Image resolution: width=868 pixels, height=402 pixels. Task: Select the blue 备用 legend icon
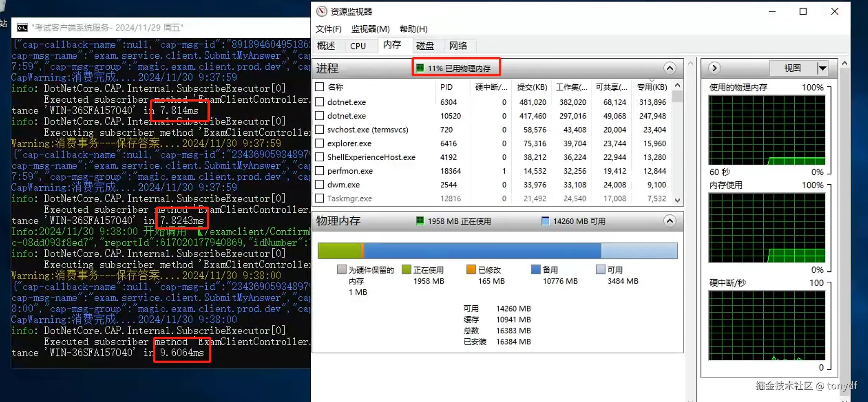pyautogui.click(x=535, y=269)
